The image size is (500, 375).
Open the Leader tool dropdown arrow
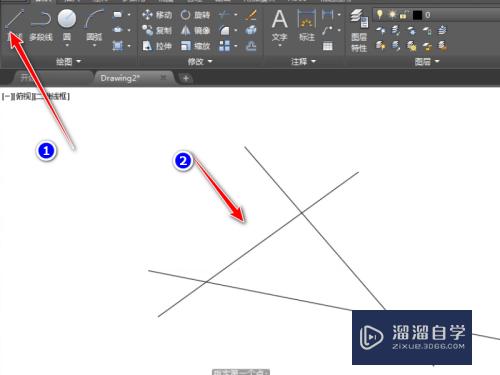(339, 30)
